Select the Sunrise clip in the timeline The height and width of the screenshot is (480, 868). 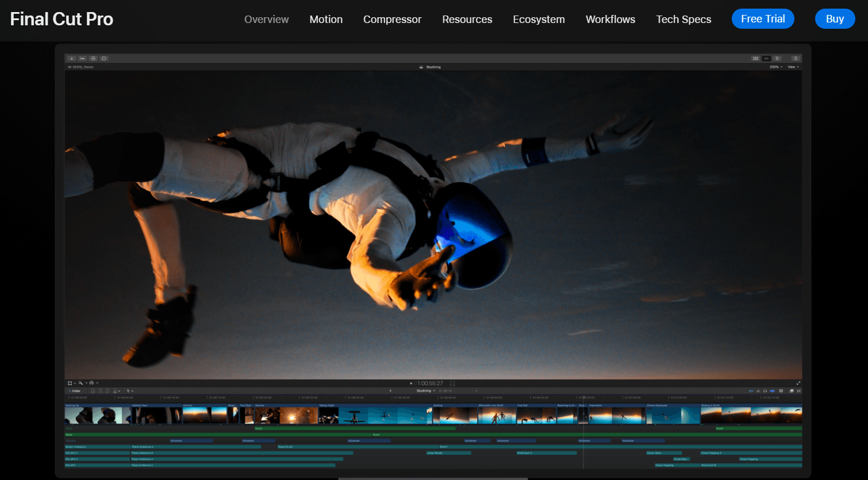click(x=286, y=414)
